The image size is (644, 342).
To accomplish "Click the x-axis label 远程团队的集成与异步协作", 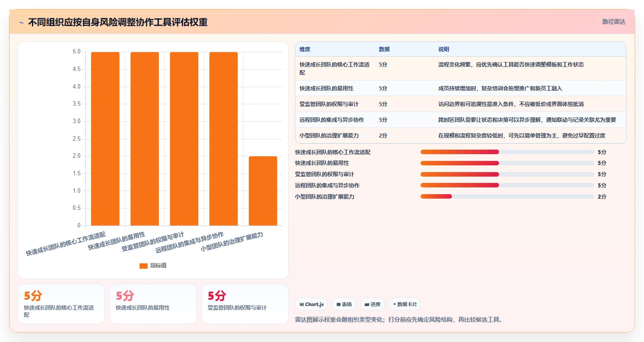I will [x=189, y=243].
